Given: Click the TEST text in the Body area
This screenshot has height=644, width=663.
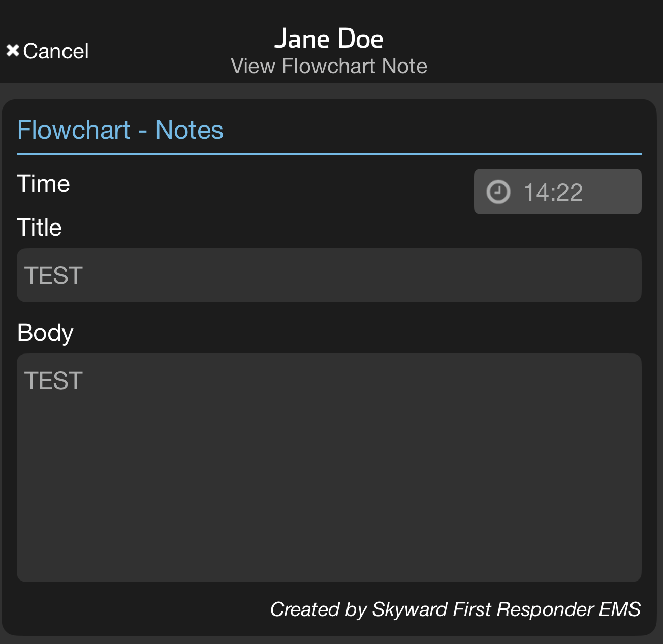Looking at the screenshot, I should pyautogui.click(x=53, y=381).
